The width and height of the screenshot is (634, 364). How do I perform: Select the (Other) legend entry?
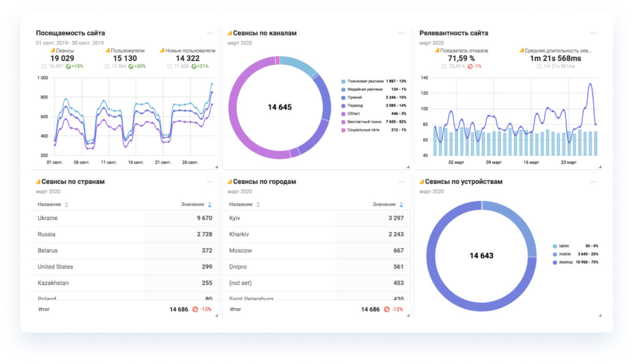374,114
